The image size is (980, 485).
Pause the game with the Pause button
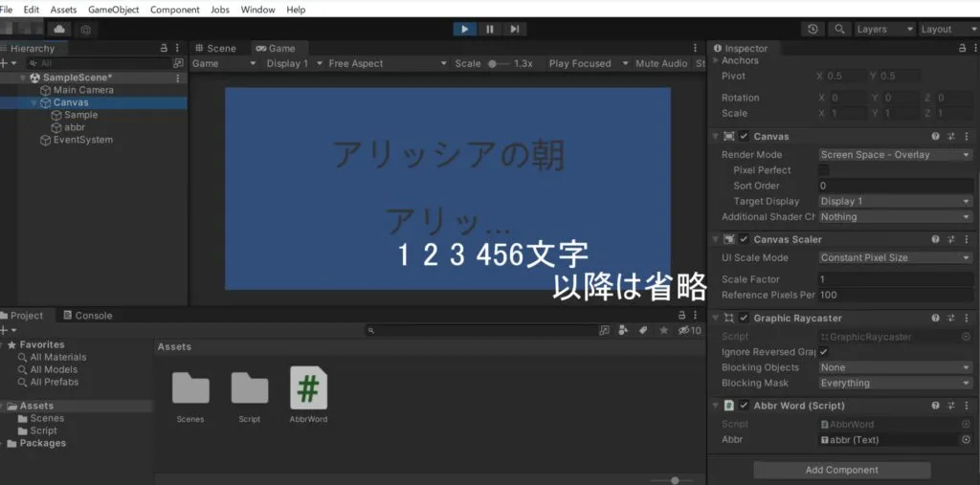click(x=490, y=29)
